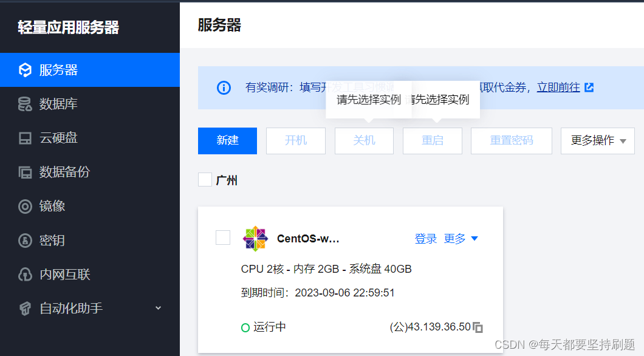This screenshot has height=356, width=644.
Task: Click the 数据备份 backup icon in sidebar
Action: (x=25, y=173)
